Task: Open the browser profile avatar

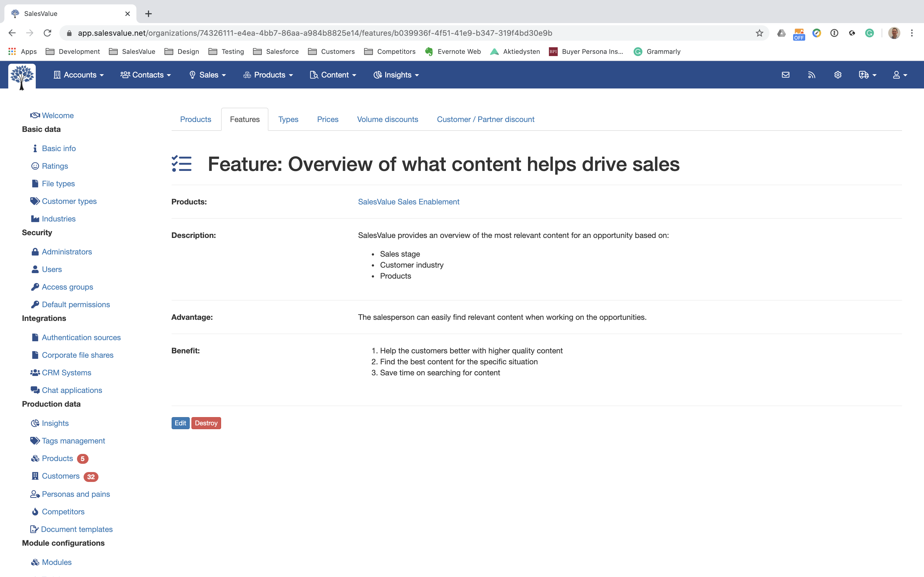Action: tap(894, 33)
